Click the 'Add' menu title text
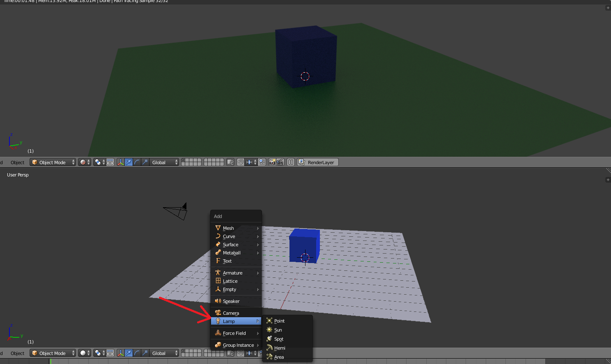 218,216
